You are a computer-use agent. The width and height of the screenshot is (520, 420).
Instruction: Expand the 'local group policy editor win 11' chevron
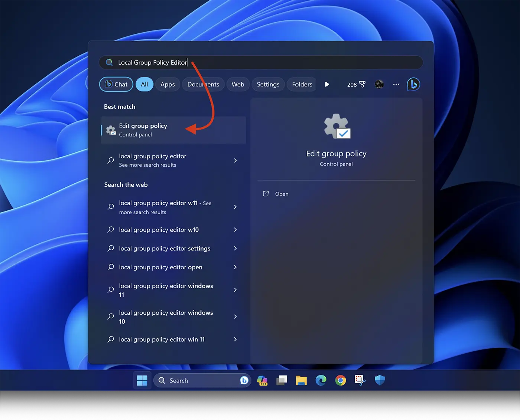[235, 339]
